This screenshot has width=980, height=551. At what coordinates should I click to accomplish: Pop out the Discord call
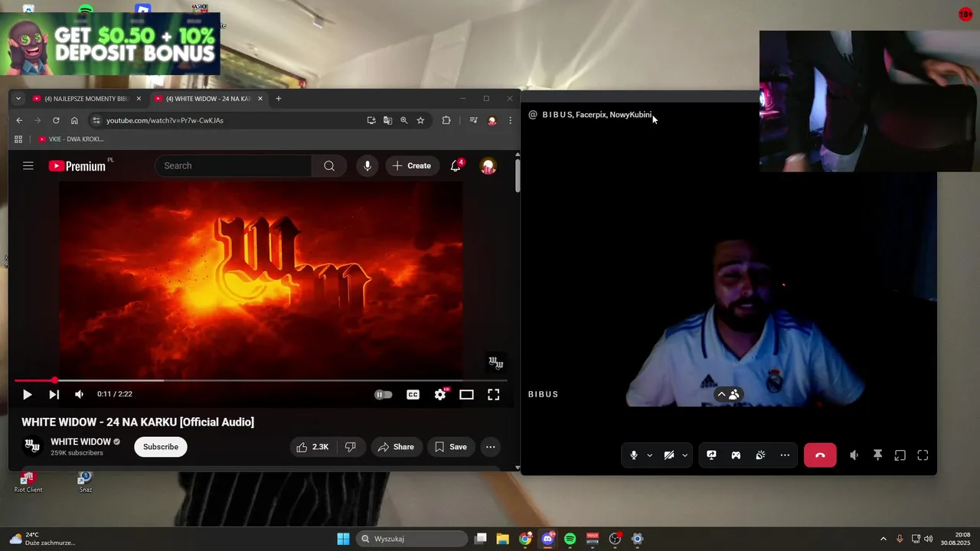(x=900, y=455)
